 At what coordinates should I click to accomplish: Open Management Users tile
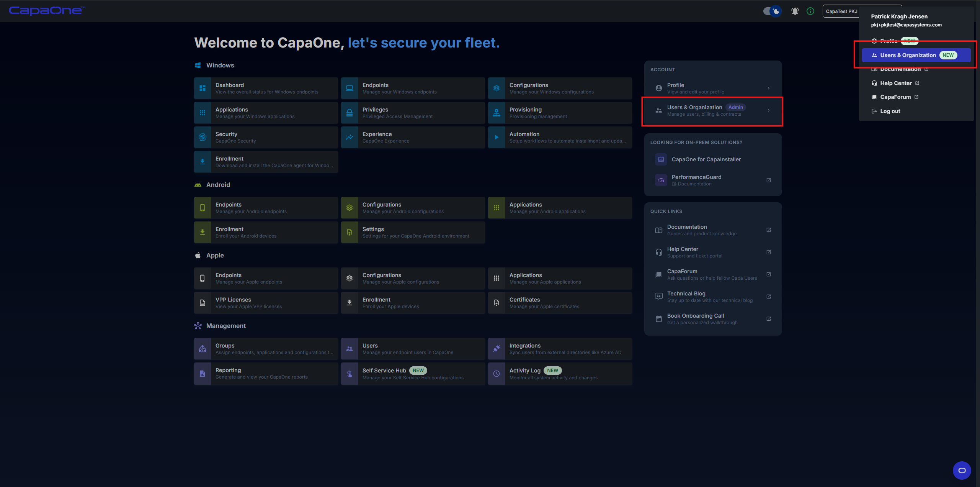(x=413, y=349)
